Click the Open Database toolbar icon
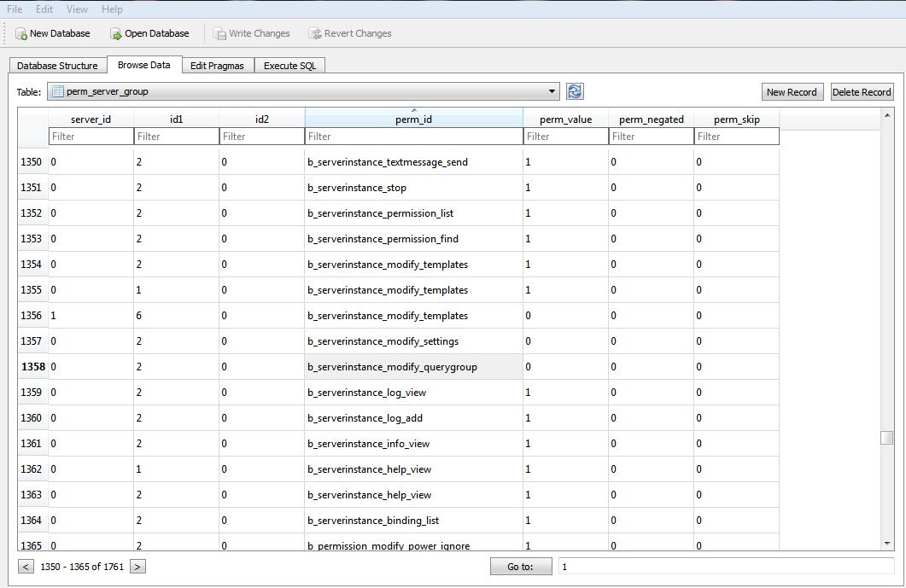 pyautogui.click(x=116, y=34)
